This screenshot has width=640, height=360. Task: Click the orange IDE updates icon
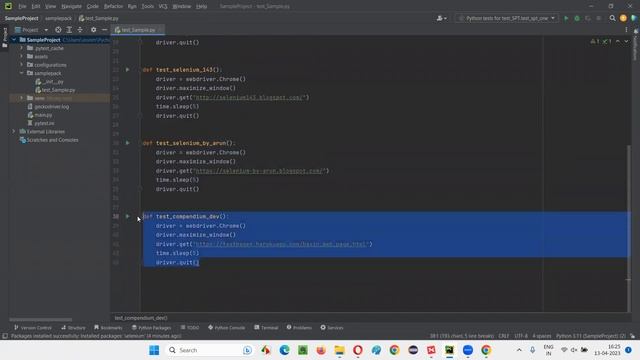tap(623, 18)
